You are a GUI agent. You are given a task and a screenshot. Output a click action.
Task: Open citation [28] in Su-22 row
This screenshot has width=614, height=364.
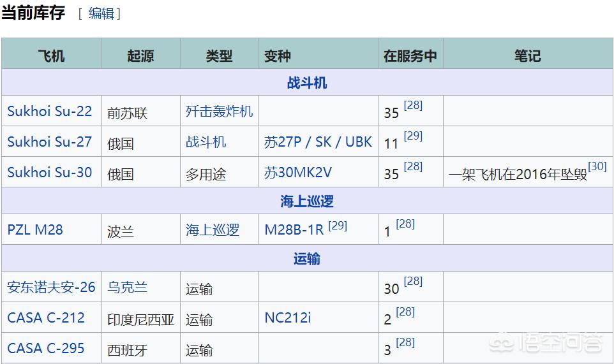pyautogui.click(x=413, y=105)
